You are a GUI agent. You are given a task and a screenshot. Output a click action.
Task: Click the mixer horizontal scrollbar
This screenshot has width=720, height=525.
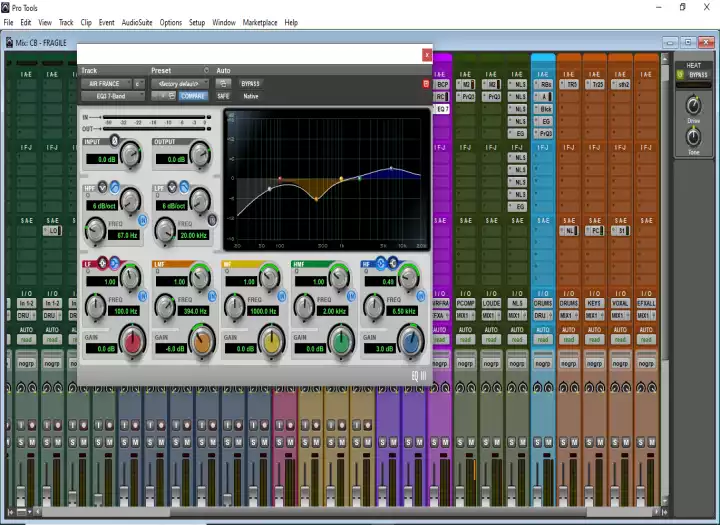378,511
